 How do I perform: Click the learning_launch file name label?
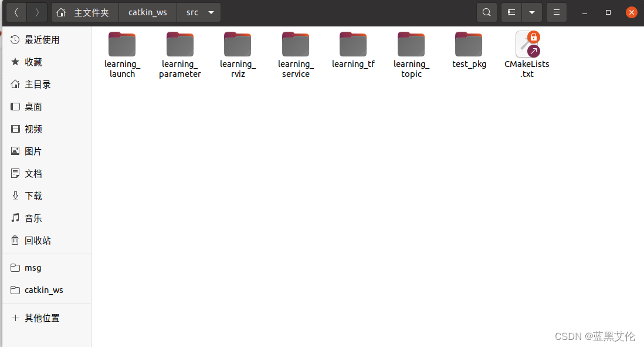pos(122,69)
